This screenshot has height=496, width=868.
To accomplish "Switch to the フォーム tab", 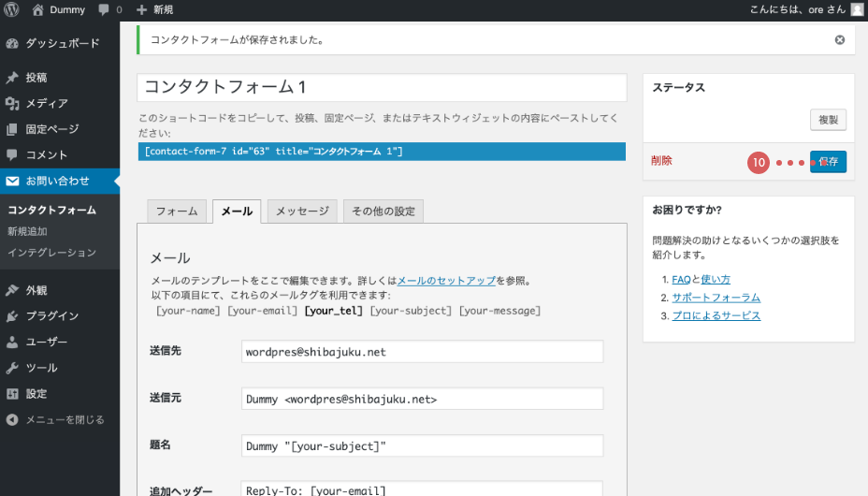I will [177, 212].
